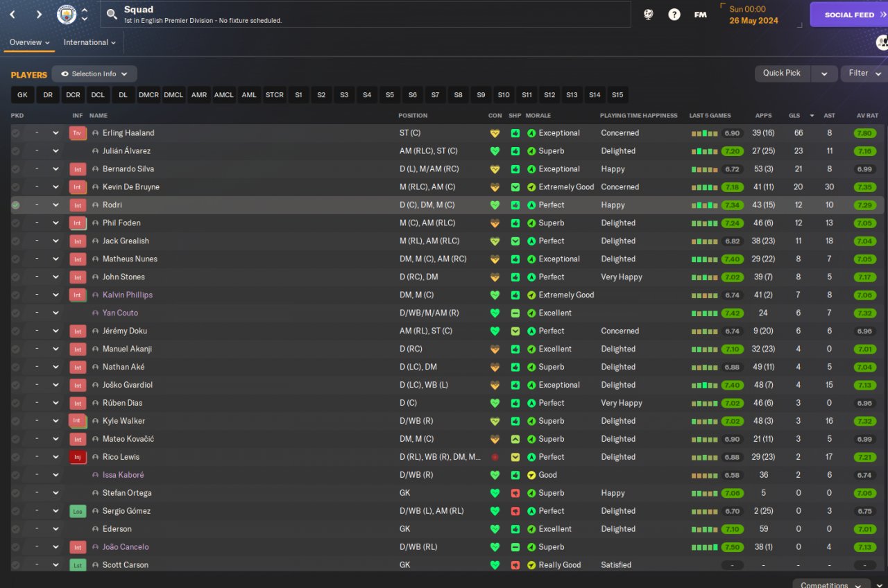Open the world globe icon in top bar
This screenshot has width=888, height=588.
click(x=648, y=15)
